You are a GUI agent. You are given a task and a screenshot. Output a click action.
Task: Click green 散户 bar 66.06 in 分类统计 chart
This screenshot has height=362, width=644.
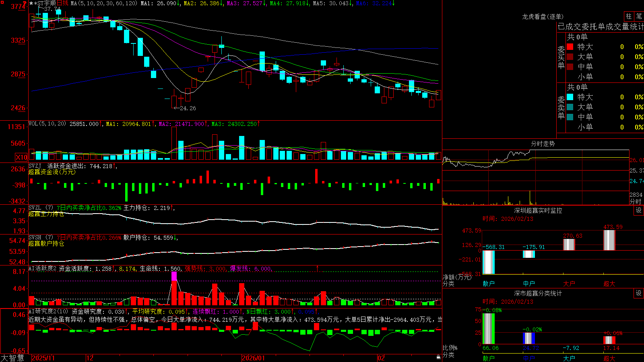tap(489, 329)
